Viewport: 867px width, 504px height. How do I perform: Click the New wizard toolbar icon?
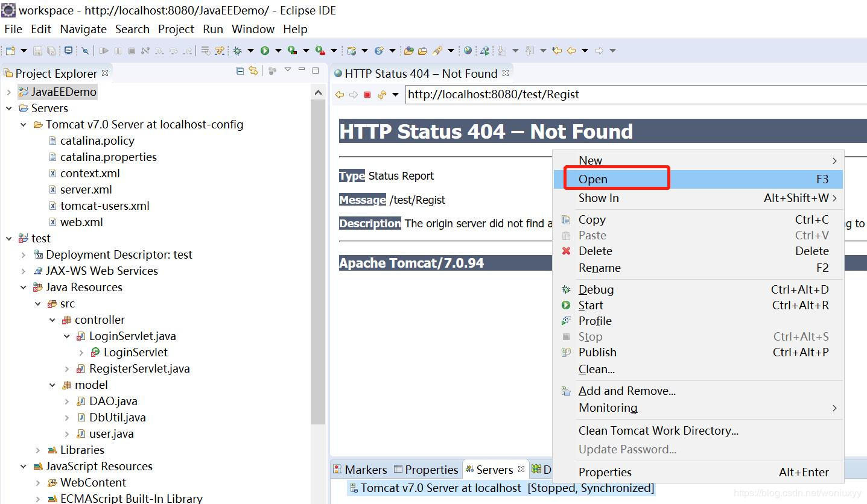(10, 51)
